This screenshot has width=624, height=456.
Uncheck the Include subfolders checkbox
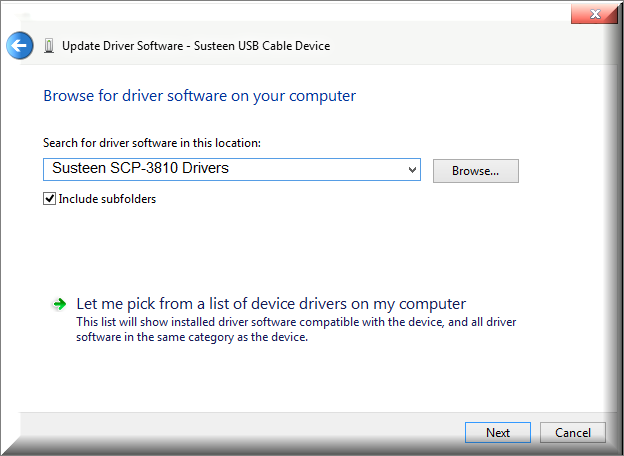[x=49, y=199]
